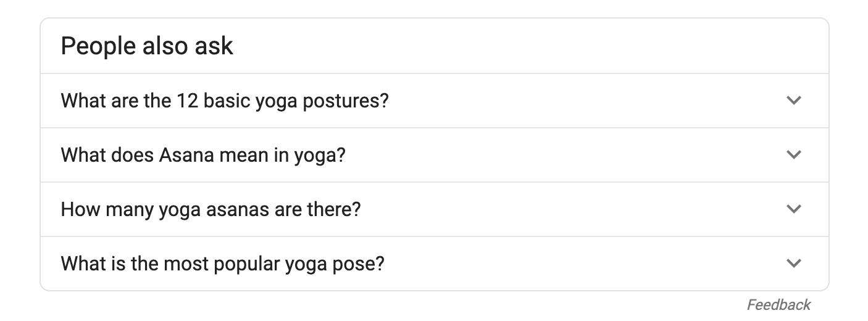
Task: Expand 'What does Asana mean in yoga?' question
Action: pyautogui.click(x=434, y=155)
